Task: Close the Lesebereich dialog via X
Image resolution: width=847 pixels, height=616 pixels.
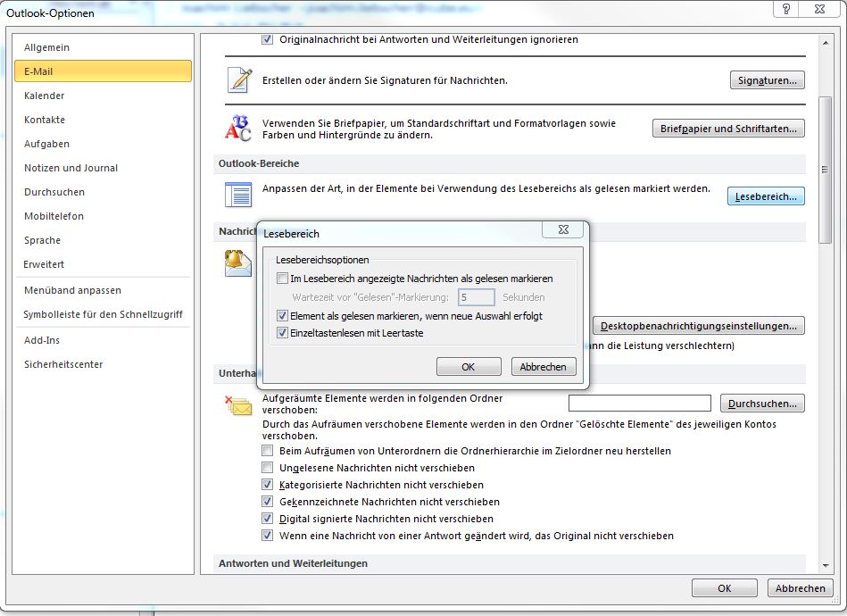Action: tap(563, 229)
